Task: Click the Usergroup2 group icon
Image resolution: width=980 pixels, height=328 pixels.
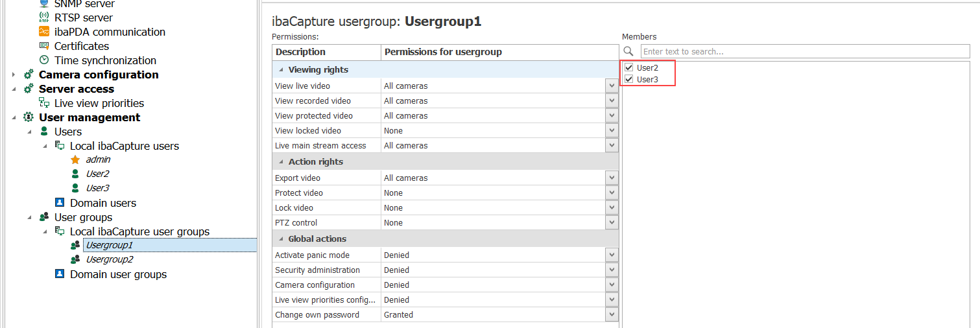Action: (75, 259)
